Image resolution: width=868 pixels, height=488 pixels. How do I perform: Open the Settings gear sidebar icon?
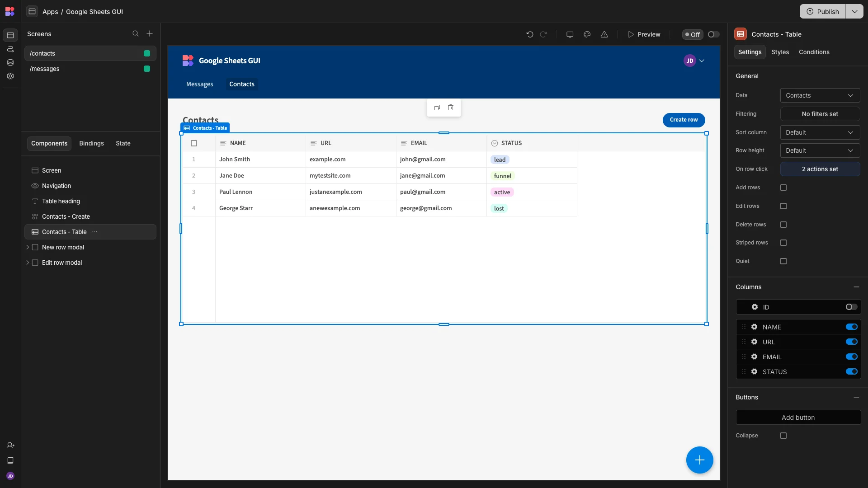coord(10,76)
